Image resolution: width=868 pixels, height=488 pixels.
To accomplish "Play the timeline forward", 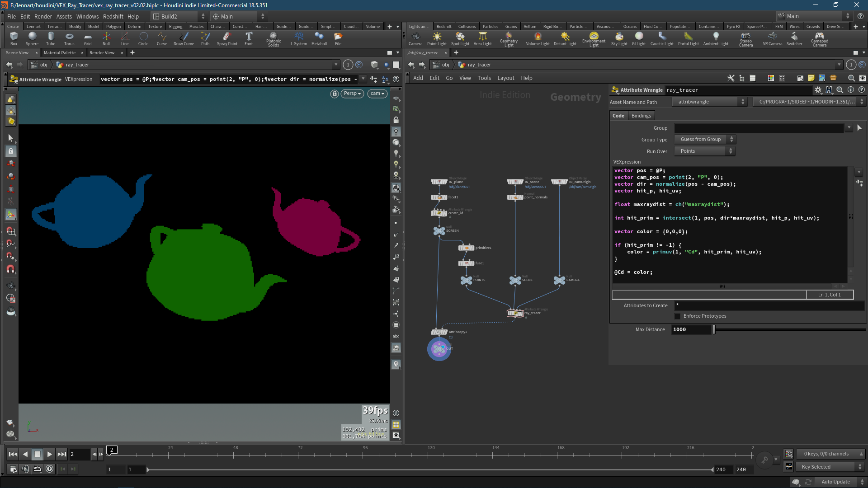I will click(x=50, y=454).
